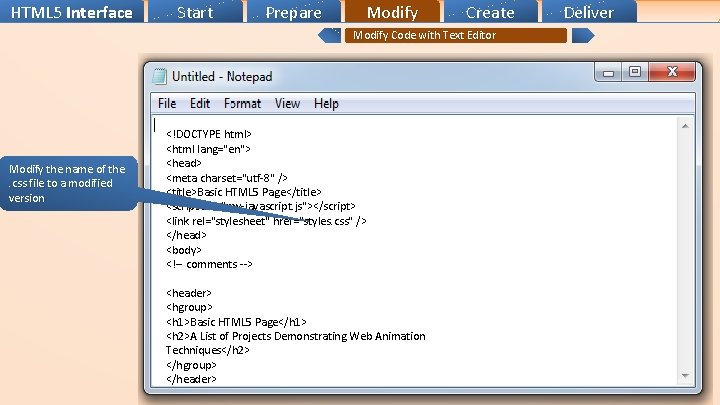The width and height of the screenshot is (720, 405).
Task: Click the scrollbar up arrow in Notepad
Action: point(685,126)
